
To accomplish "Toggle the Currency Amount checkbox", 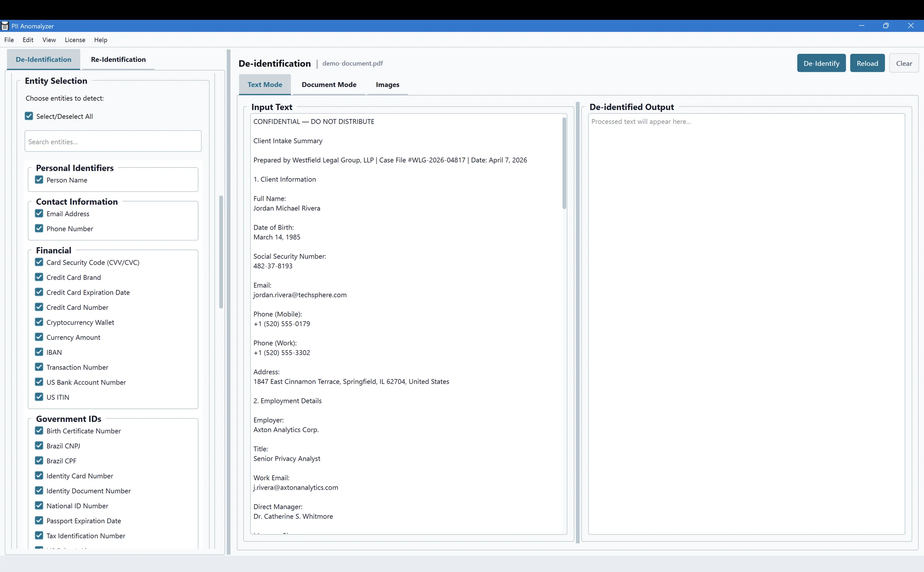I will (39, 337).
